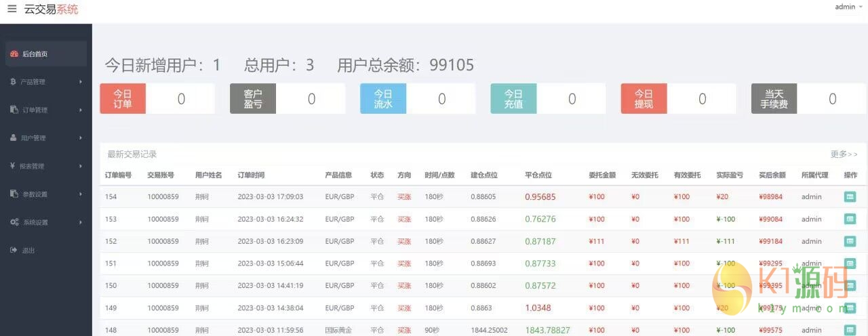868x336 pixels.
Task: Open details icon for order 154
Action: tap(850, 197)
